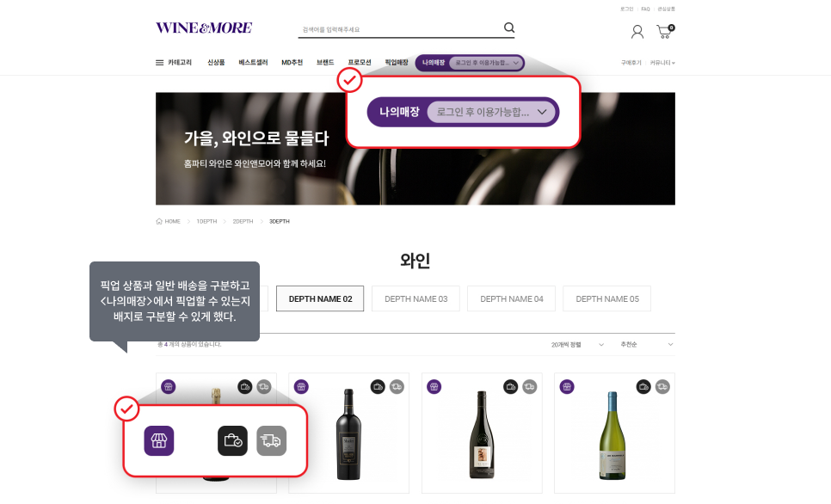The width and height of the screenshot is (831, 504).
Task: Click store badge on champagne product card
Action: pyautogui.click(x=169, y=387)
